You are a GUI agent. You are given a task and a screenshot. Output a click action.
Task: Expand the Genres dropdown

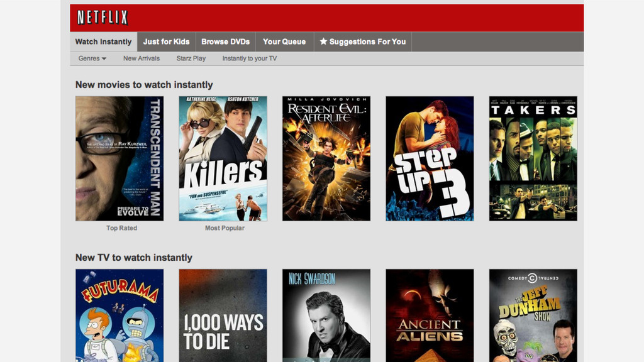tap(92, 58)
